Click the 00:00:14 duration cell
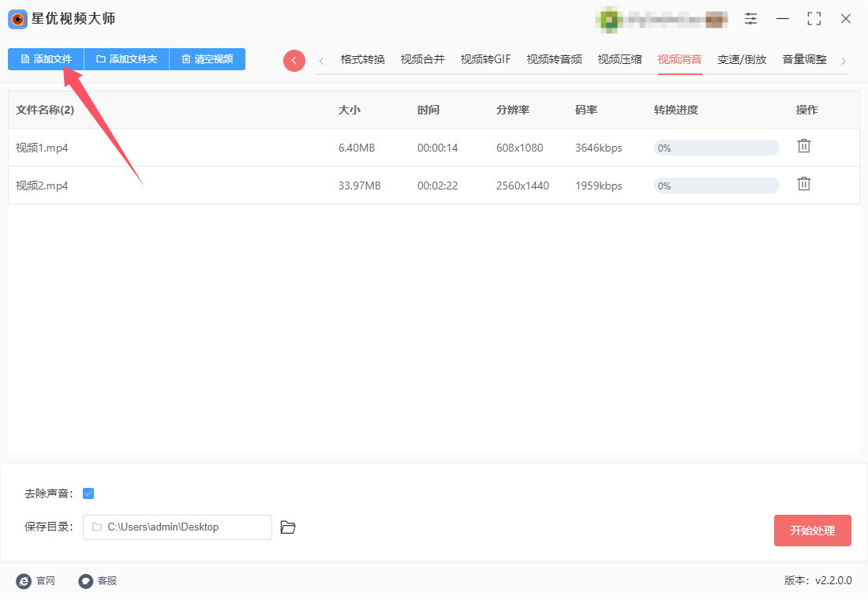The width and height of the screenshot is (868, 600). 437,148
